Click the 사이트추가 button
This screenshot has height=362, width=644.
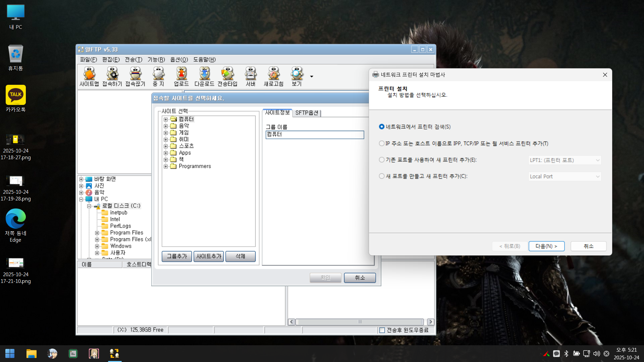coord(209,256)
